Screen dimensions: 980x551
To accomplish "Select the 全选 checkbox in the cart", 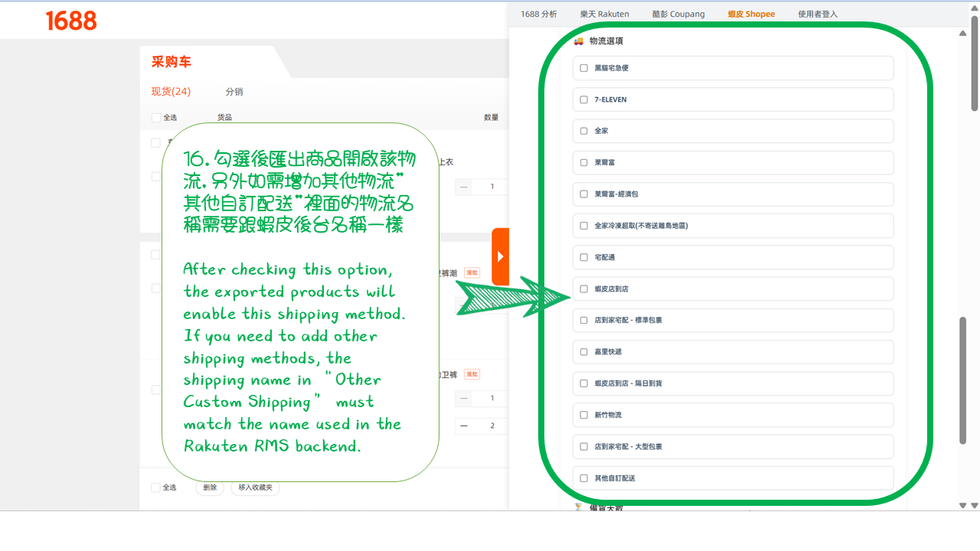I will tap(156, 117).
